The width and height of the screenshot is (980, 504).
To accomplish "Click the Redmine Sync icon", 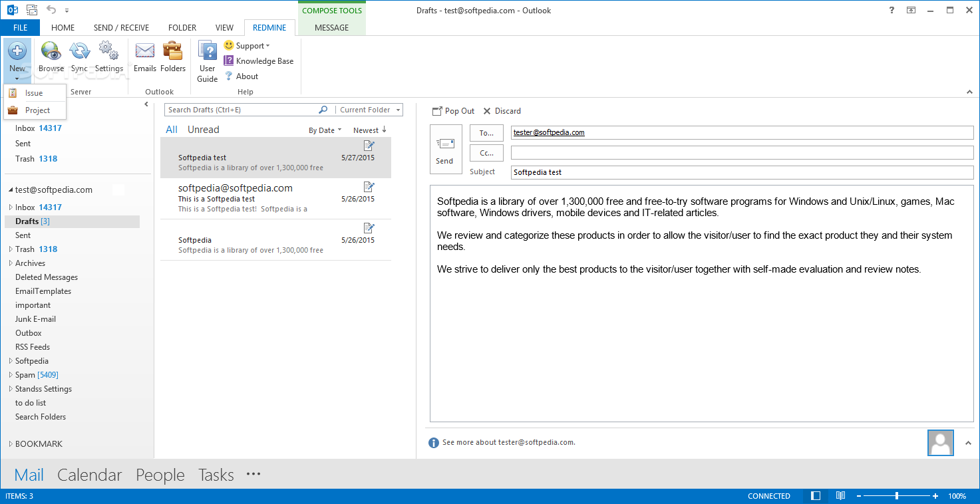I will pyautogui.click(x=79, y=51).
